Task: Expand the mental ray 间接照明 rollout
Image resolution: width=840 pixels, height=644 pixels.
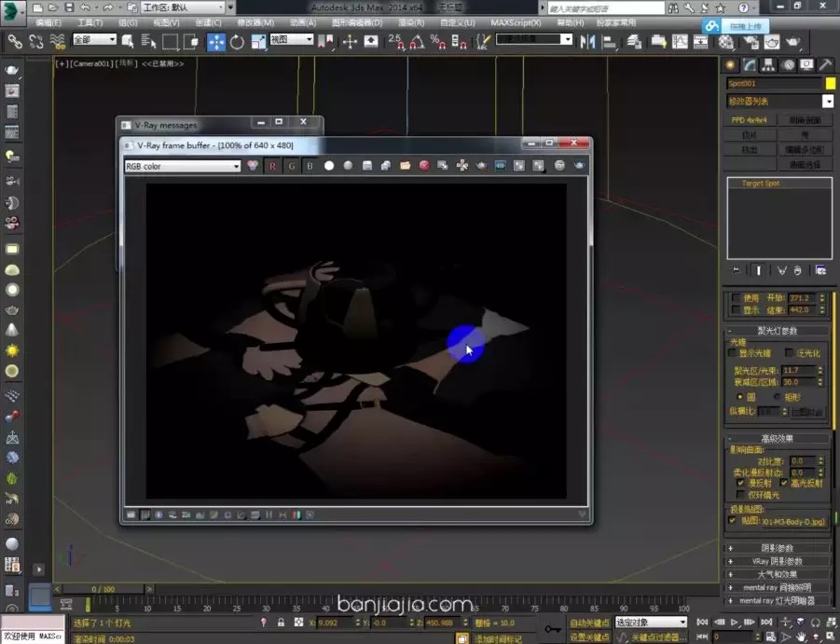Action: [777, 587]
